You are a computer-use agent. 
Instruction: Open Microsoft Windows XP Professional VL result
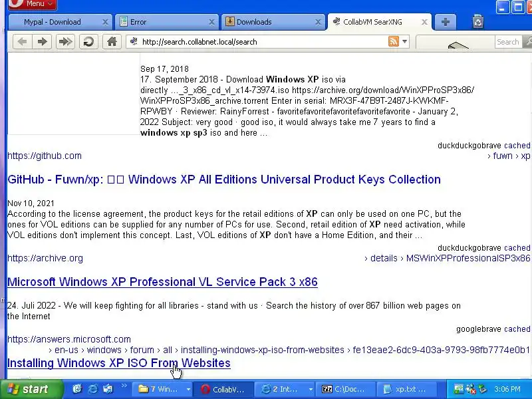162,281
